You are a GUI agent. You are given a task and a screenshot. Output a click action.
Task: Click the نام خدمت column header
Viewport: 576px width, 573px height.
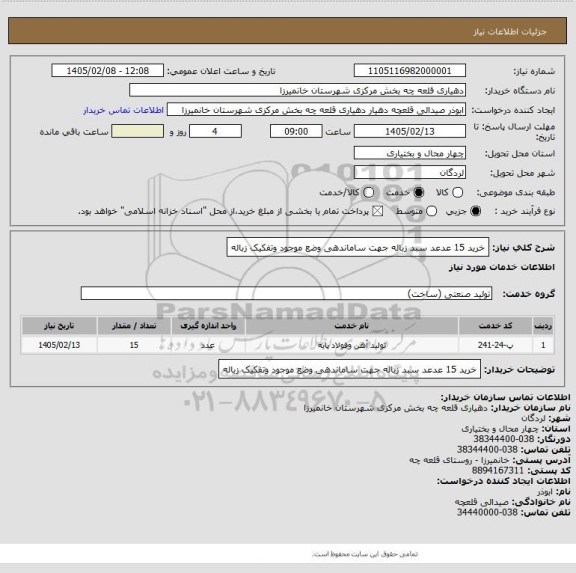point(352,326)
